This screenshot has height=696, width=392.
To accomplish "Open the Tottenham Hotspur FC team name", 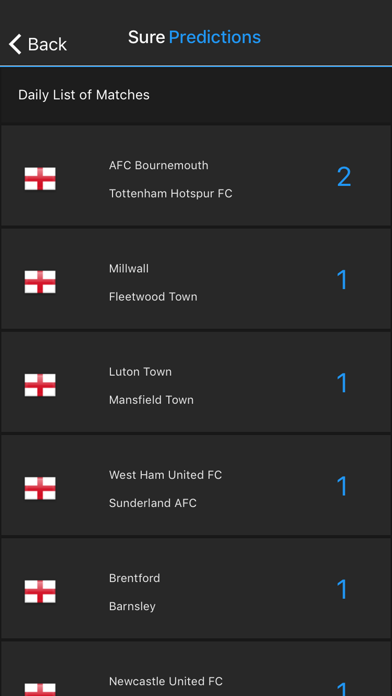I will coord(170,194).
